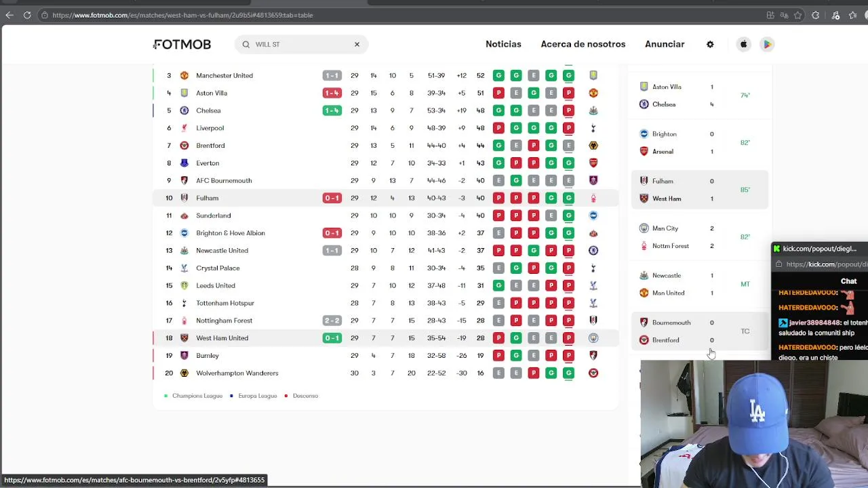
Task: Click West Ham United live 0-1 green badge
Action: pos(332,338)
